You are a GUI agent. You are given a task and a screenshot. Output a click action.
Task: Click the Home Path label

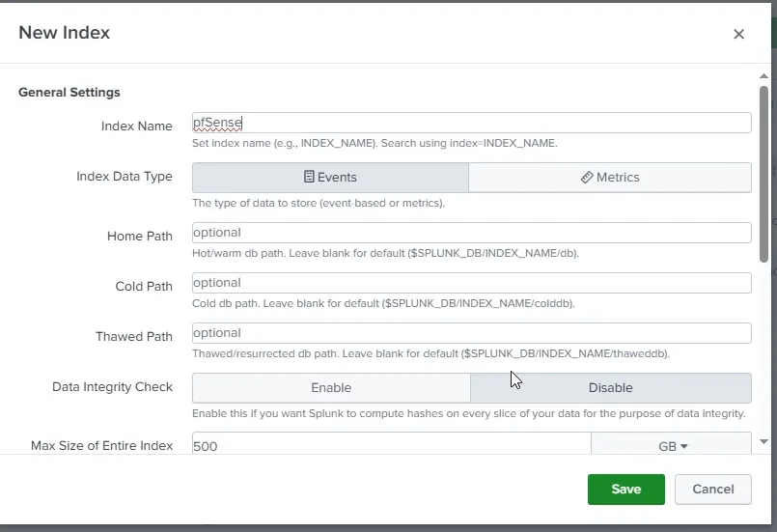tap(140, 236)
